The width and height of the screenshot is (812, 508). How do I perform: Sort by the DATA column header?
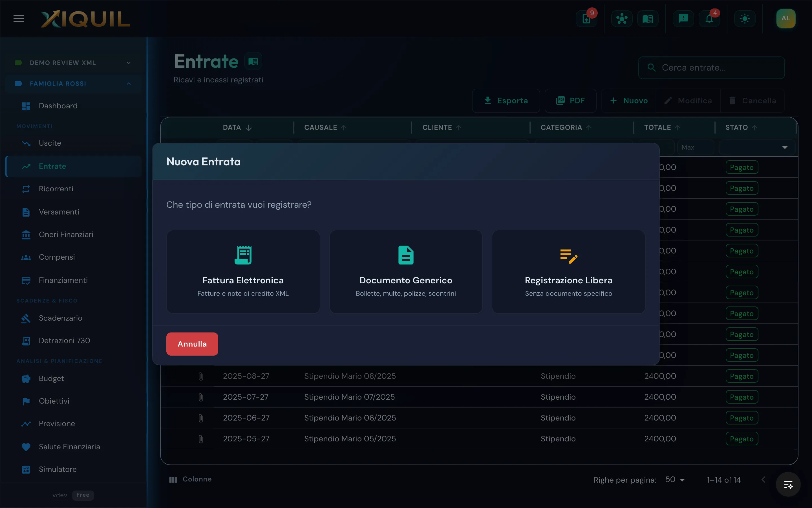[237, 128]
